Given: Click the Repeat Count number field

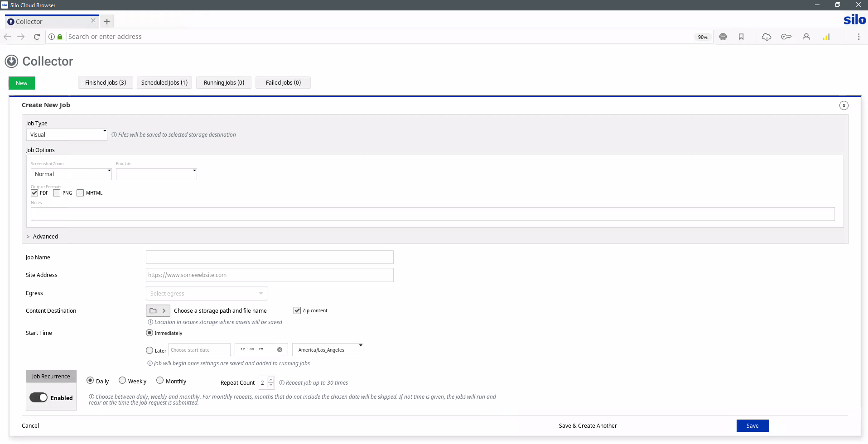Looking at the screenshot, I should 263,382.
